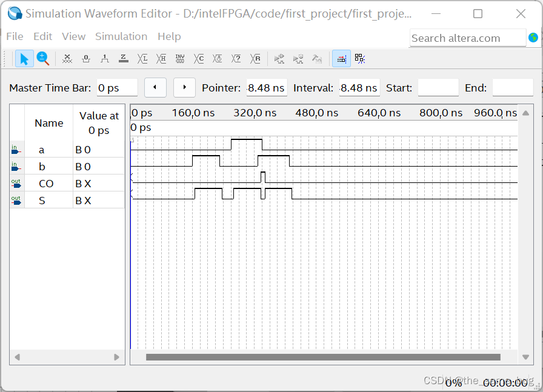Generate ModelSim testbench icon
The width and height of the screenshot is (543, 392).
(317, 59)
